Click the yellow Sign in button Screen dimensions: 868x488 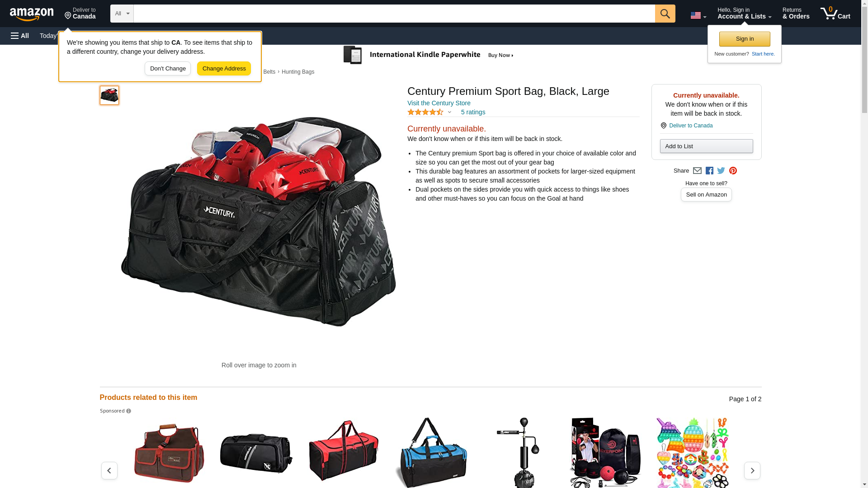tap(745, 39)
